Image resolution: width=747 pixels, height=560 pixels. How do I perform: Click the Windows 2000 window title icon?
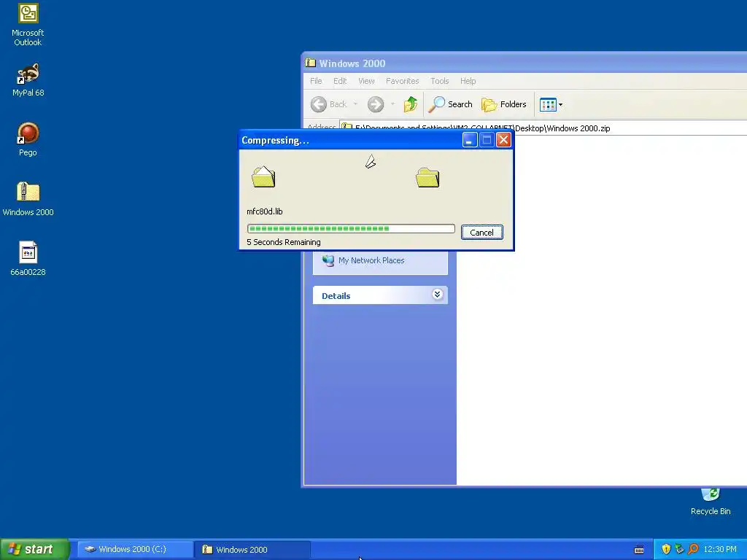pyautogui.click(x=311, y=63)
